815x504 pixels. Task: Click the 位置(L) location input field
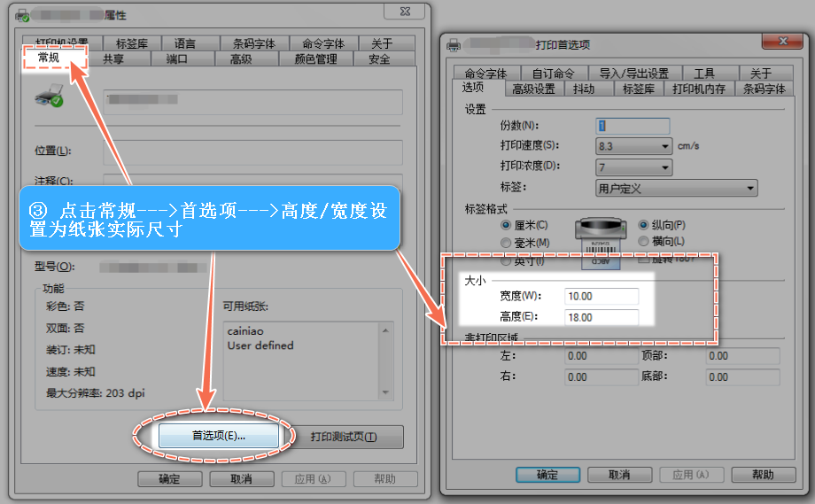click(253, 152)
